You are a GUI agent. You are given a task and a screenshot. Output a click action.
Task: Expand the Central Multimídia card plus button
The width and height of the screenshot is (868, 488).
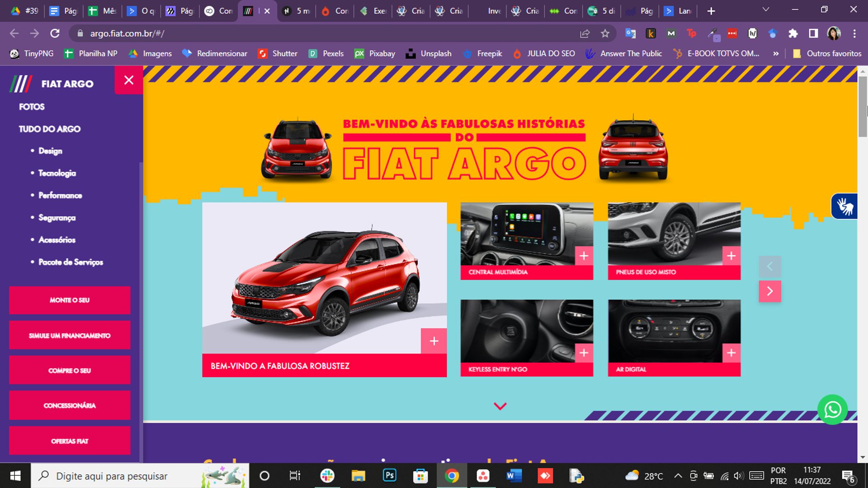(x=584, y=256)
